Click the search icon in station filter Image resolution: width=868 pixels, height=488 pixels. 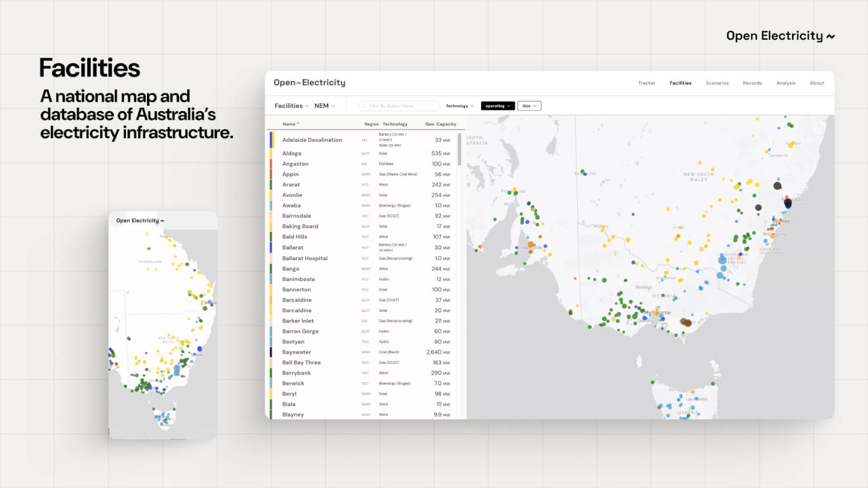tap(365, 106)
